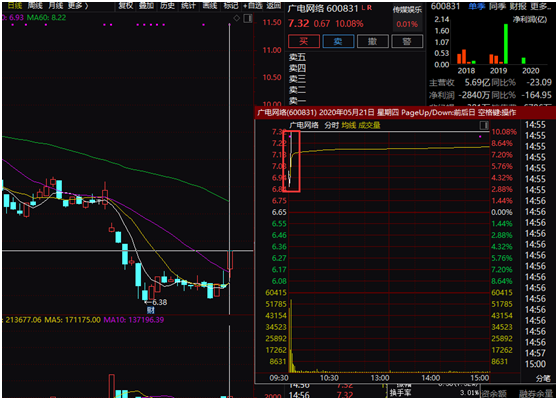Click the MA10: 137196.39 volume label
The width and height of the screenshot is (558, 400).
(133, 320)
